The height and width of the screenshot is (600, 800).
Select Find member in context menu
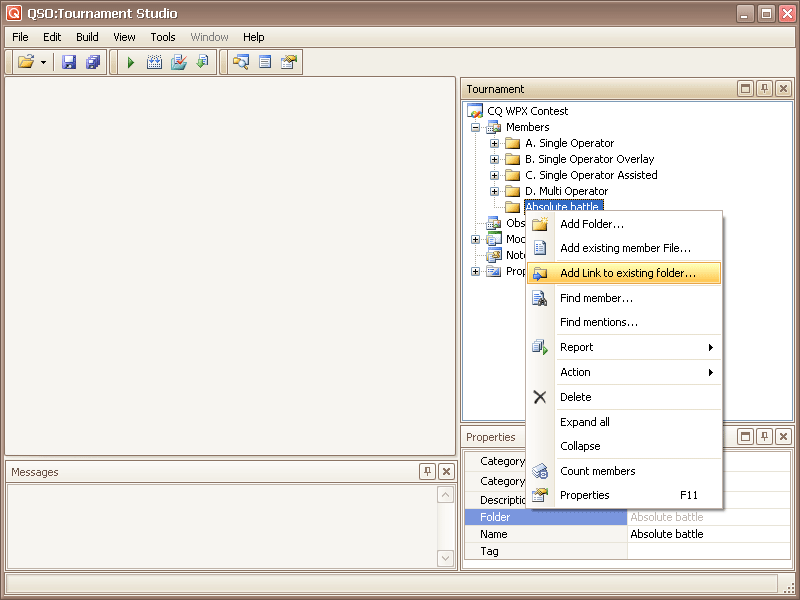click(596, 298)
